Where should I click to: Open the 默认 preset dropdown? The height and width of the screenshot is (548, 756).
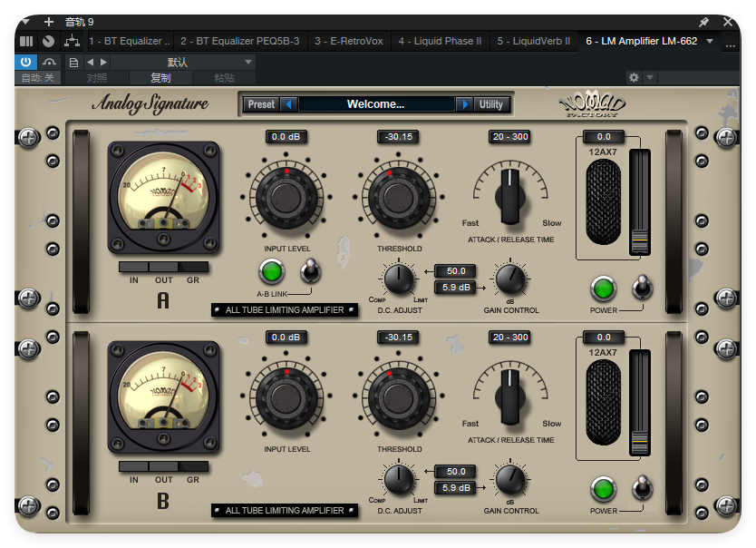183,63
